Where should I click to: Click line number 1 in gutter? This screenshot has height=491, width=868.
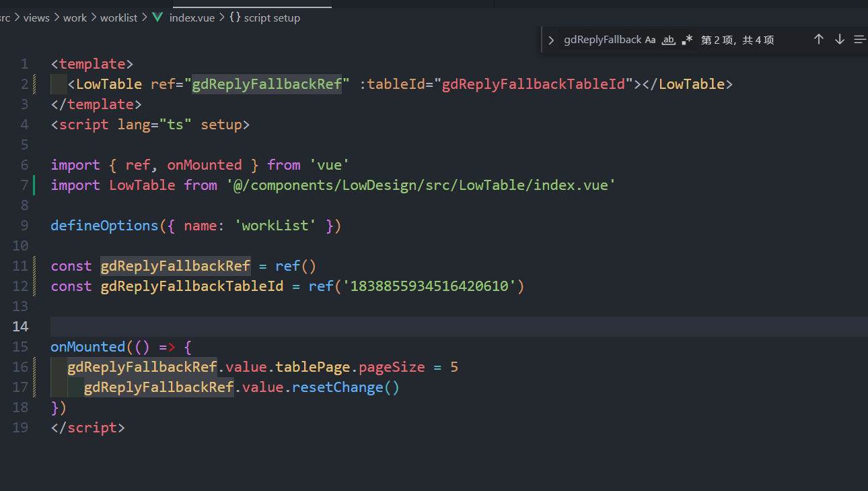pyautogui.click(x=24, y=64)
